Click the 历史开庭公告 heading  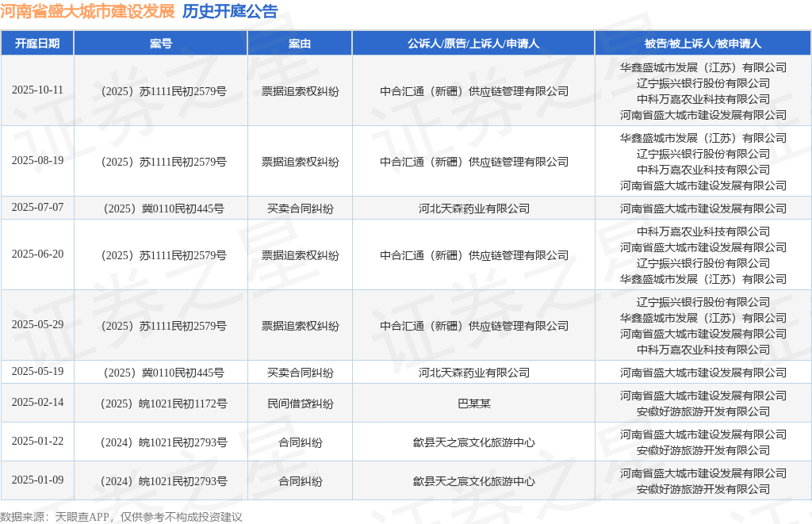[230, 11]
